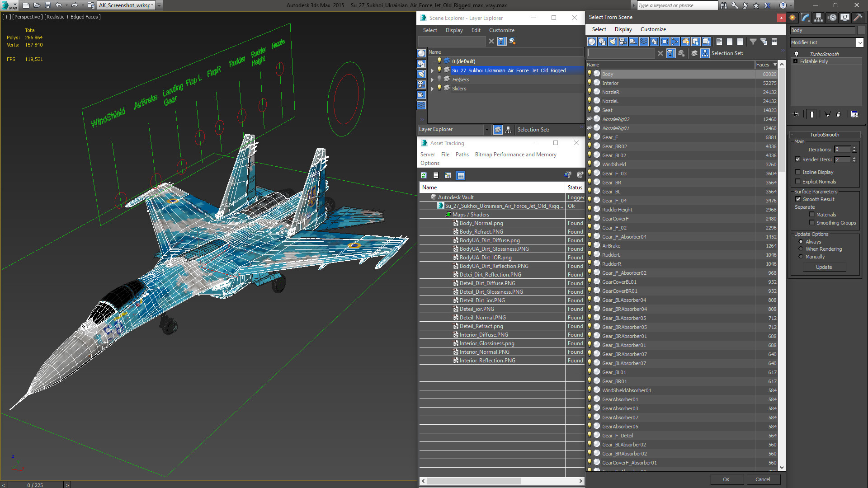Open Bitmap Performance and Memory menu
The height and width of the screenshot is (488, 868).
515,155
